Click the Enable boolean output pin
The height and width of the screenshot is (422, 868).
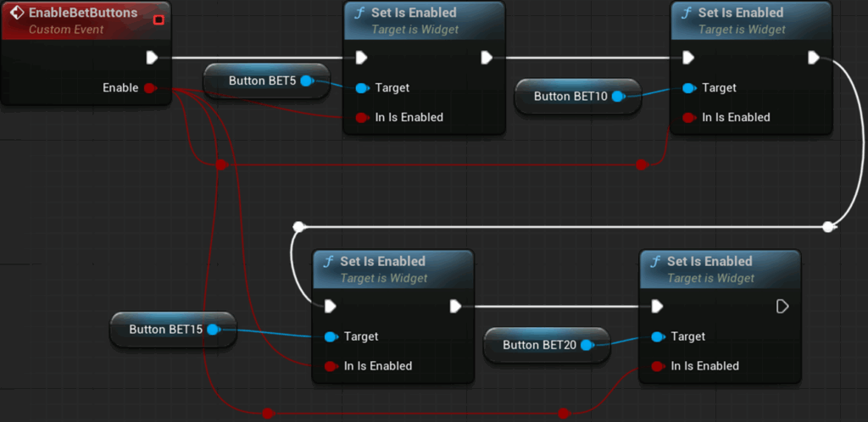tap(150, 88)
